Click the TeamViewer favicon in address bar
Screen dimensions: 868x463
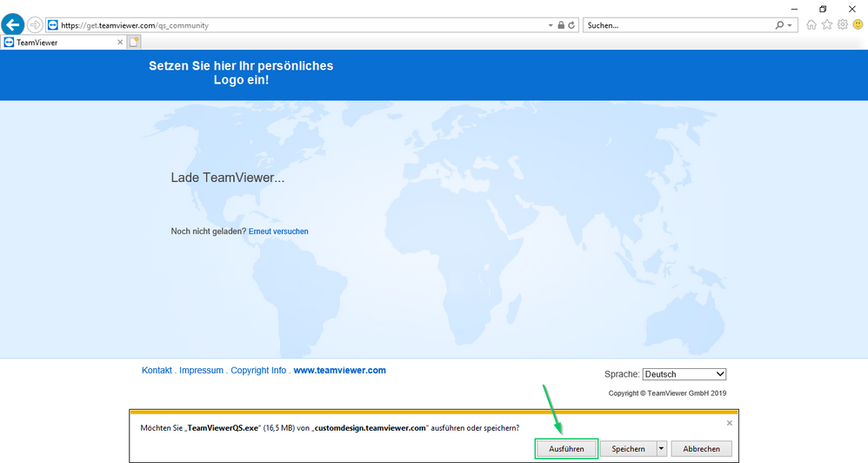pyautogui.click(x=52, y=25)
